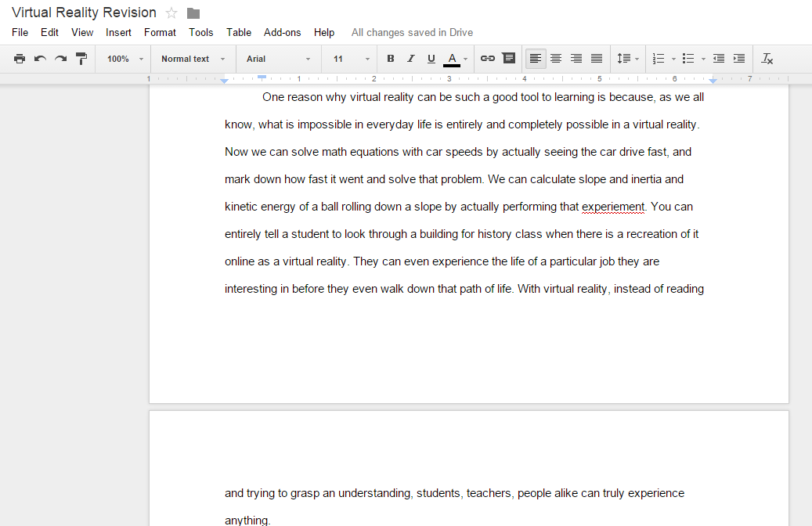
Task: Toggle italic formatting
Action: point(410,59)
